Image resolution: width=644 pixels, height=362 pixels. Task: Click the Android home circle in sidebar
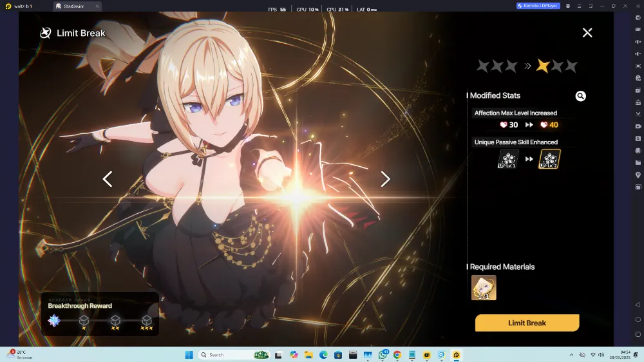(638, 319)
